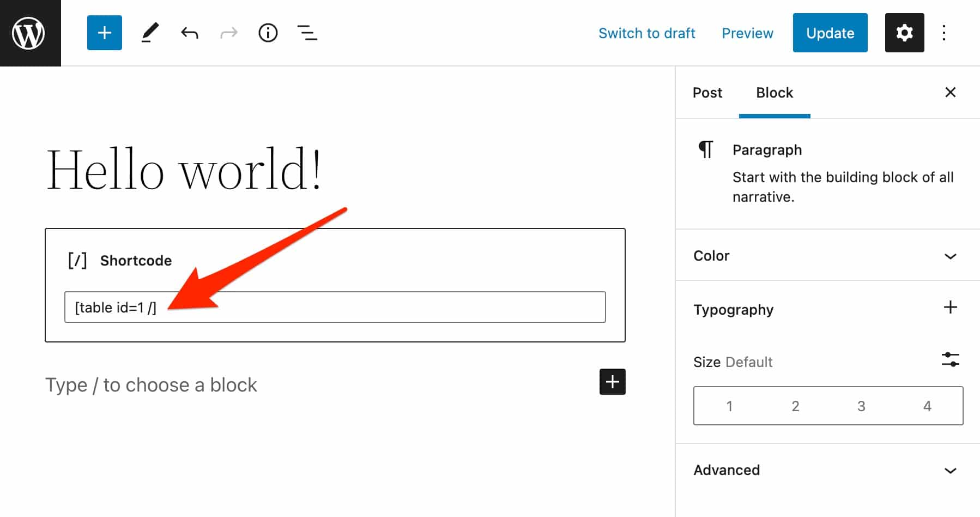980x517 pixels.
Task: Switch to the Post tab
Action: pyautogui.click(x=707, y=93)
